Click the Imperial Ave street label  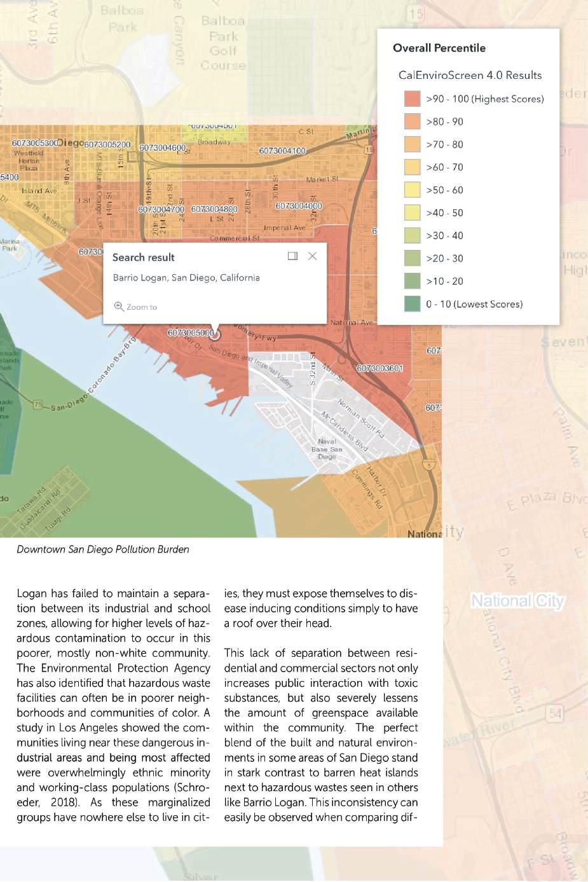coord(285,228)
